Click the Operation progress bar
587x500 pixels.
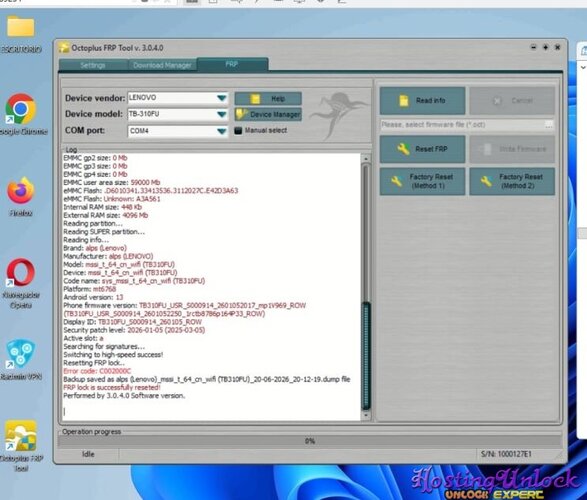point(310,441)
